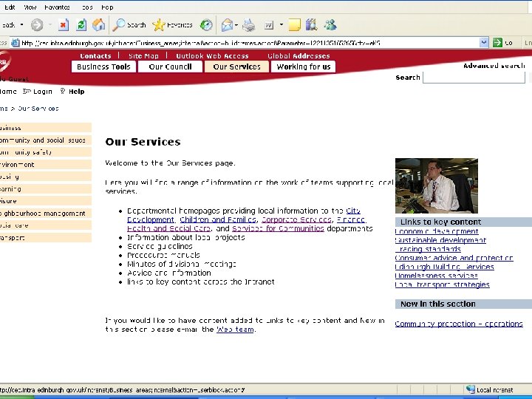Click the Web team email link
This screenshot has height=399, width=532.
click(235, 329)
